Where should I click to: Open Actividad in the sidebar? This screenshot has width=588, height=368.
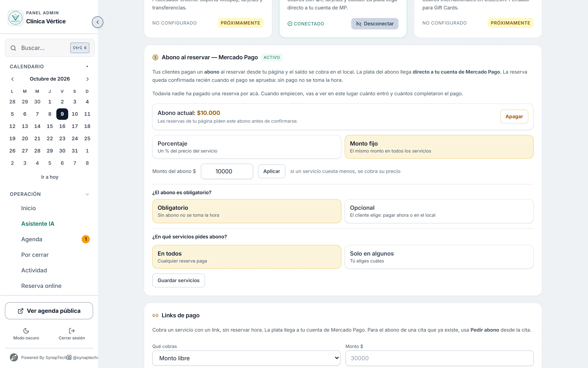click(x=34, y=270)
